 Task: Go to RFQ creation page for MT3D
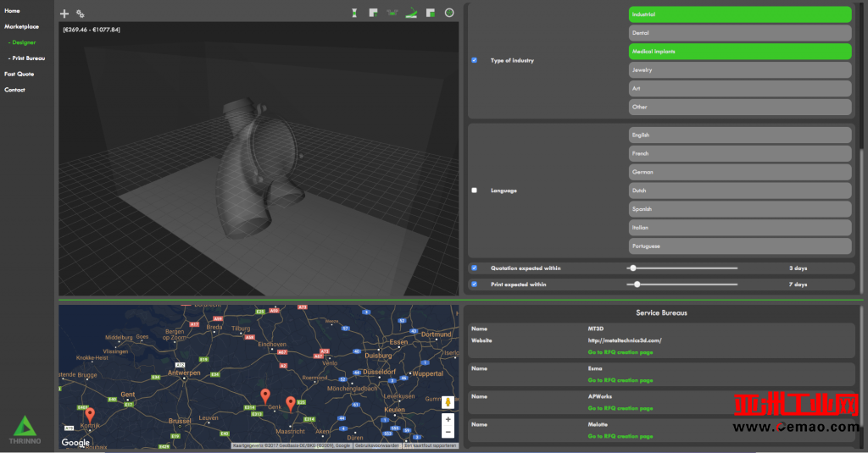(x=620, y=352)
